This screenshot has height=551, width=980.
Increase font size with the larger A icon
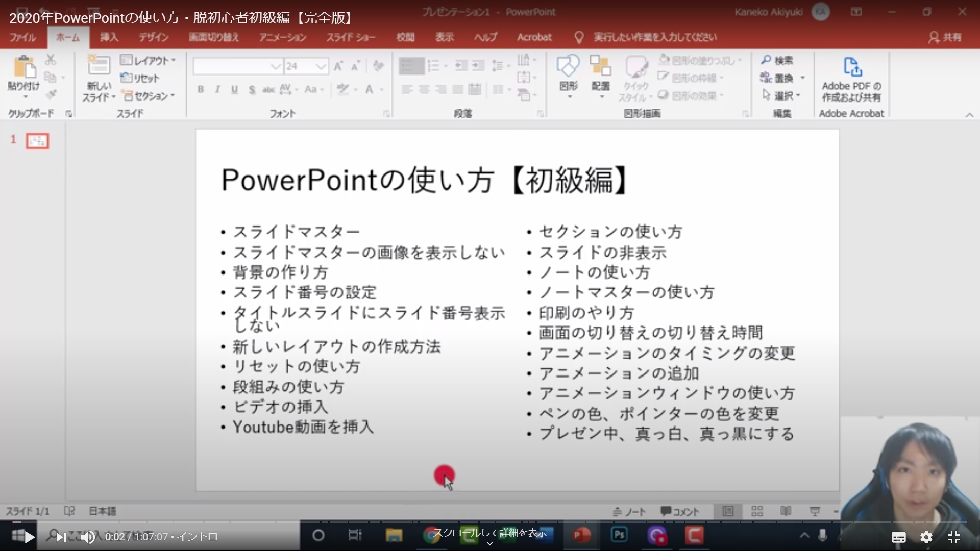point(338,66)
